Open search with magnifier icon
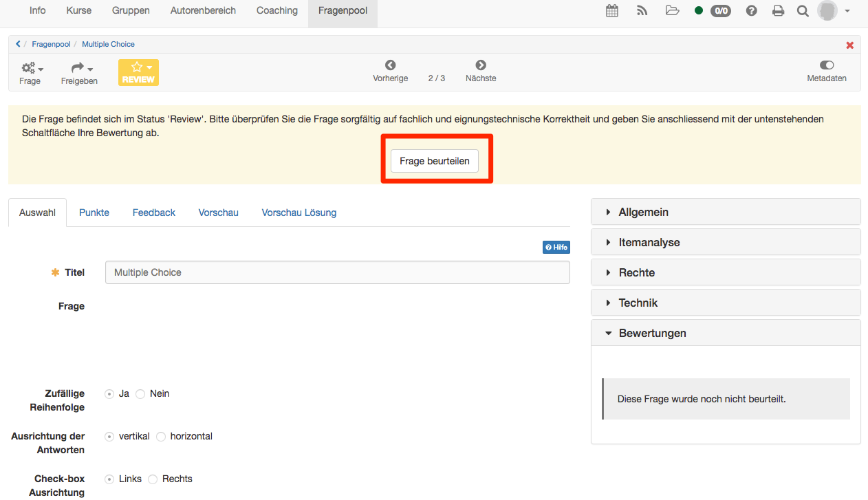Screen dimensions: 868x500 click(803, 11)
